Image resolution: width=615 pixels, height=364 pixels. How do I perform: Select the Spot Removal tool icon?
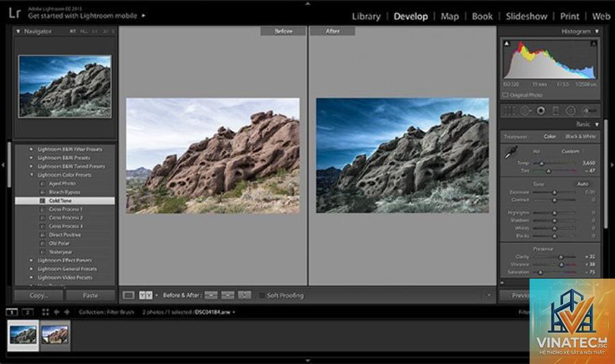point(525,111)
